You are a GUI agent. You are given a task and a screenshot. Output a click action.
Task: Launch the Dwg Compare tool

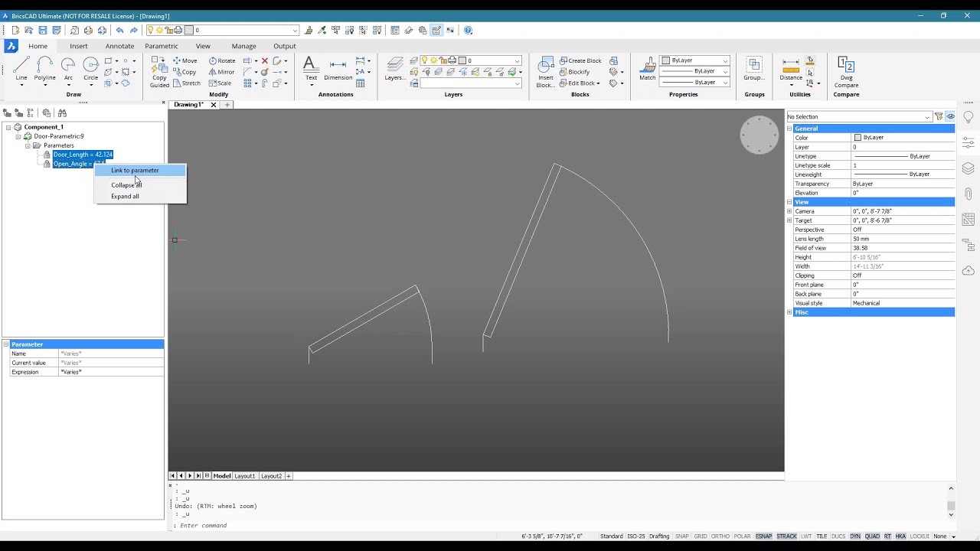[846, 72]
